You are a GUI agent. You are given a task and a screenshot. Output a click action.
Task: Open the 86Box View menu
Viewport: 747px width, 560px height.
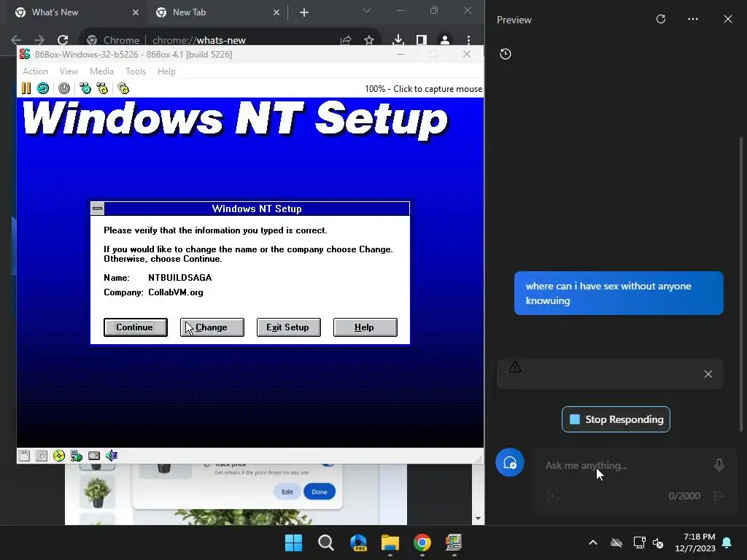click(x=69, y=71)
